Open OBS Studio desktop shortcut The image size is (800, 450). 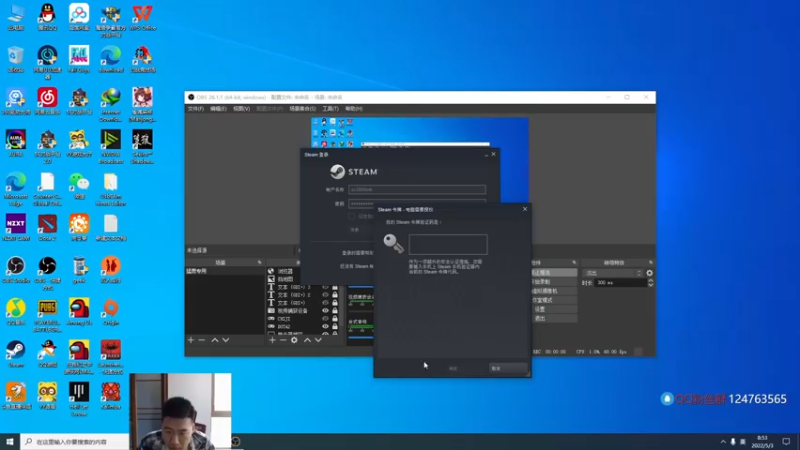[16, 269]
